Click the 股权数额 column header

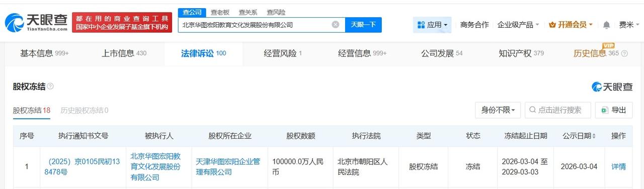(x=300, y=136)
